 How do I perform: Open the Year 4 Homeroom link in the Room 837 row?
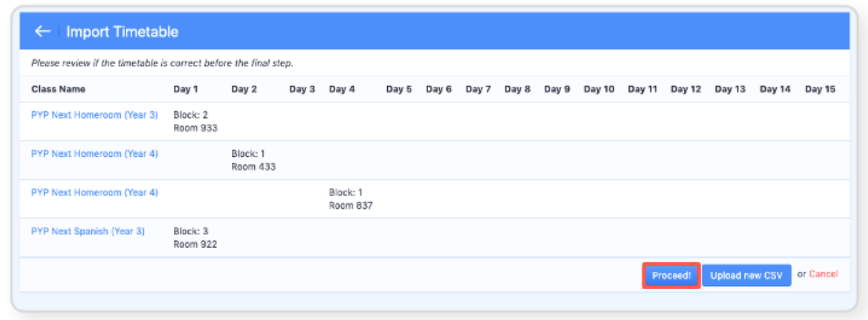[x=94, y=192]
